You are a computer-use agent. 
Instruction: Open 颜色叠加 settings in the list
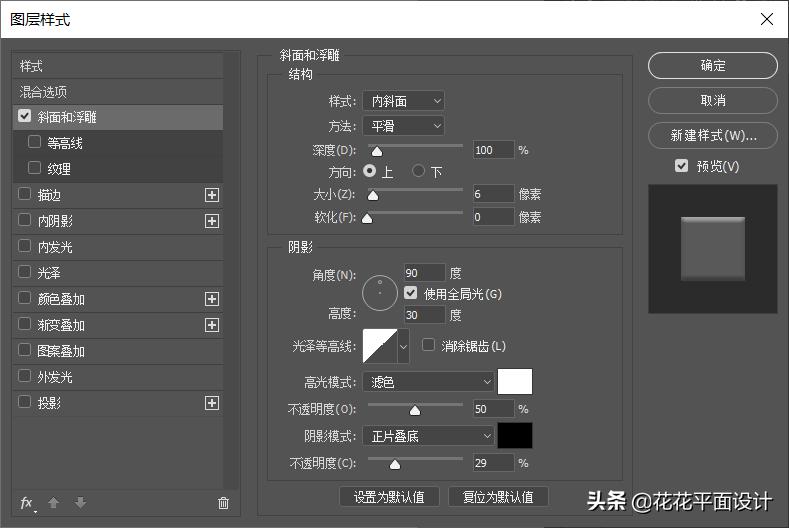pos(61,299)
